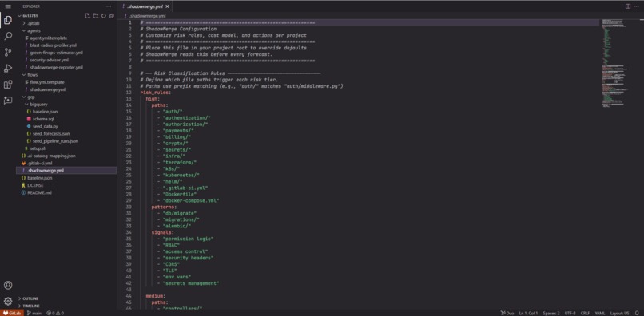Select .shadowmerge.yml in the file tree
644x316 pixels.
tap(66, 170)
